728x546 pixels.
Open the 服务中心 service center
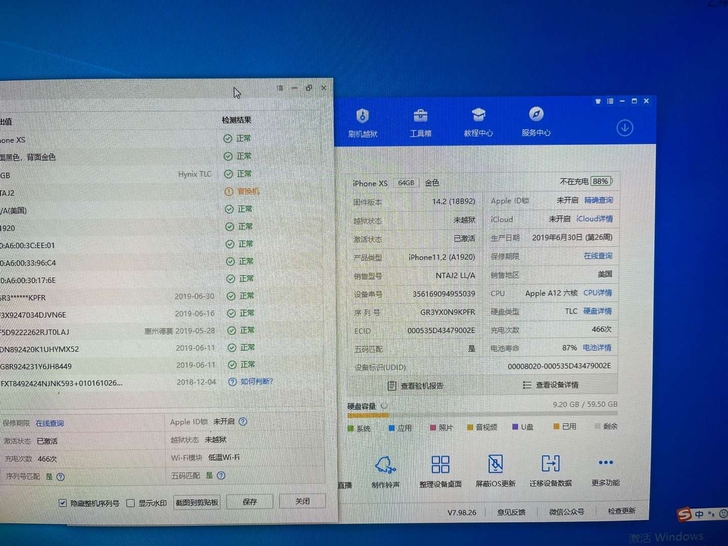pyautogui.click(x=536, y=122)
